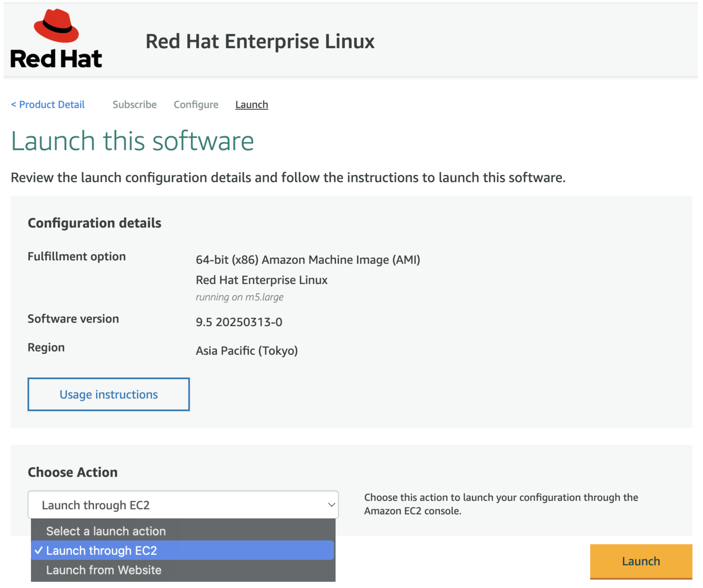Click region value 'Asia Pacific (Tokyo)'
The image size is (703, 588).
pos(247,351)
